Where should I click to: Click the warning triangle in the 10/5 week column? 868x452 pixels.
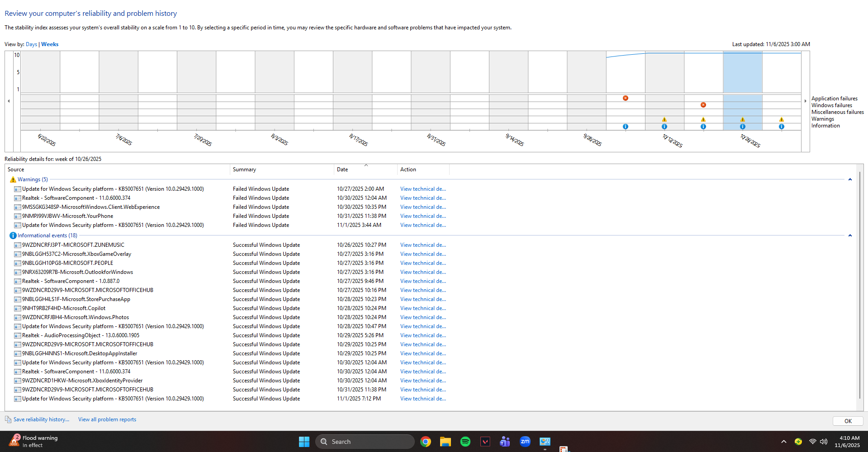pyautogui.click(x=664, y=119)
